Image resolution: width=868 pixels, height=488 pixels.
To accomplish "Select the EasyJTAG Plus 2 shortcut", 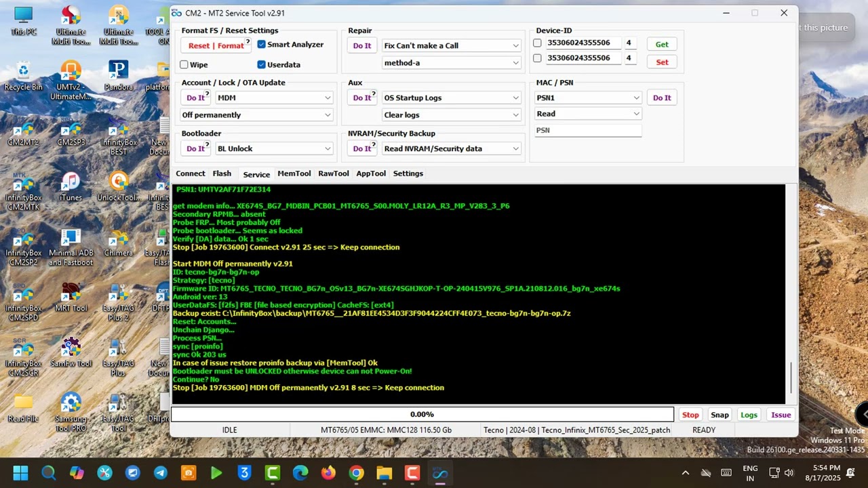I will click(x=118, y=302).
